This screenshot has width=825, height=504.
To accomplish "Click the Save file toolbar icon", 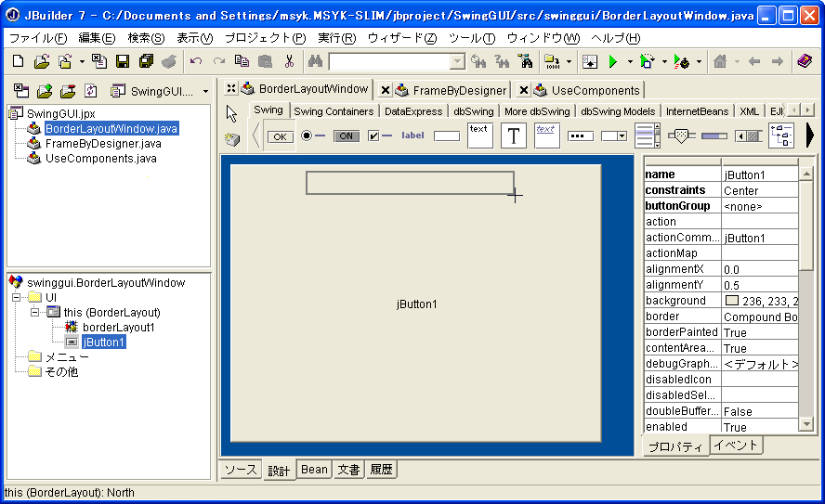I will pyautogui.click(x=122, y=61).
